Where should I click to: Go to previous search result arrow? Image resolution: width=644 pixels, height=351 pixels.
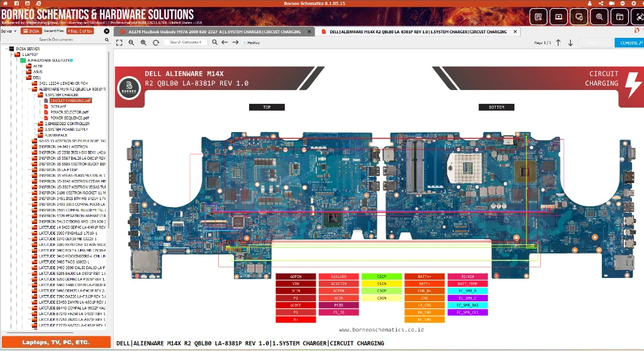tap(225, 42)
